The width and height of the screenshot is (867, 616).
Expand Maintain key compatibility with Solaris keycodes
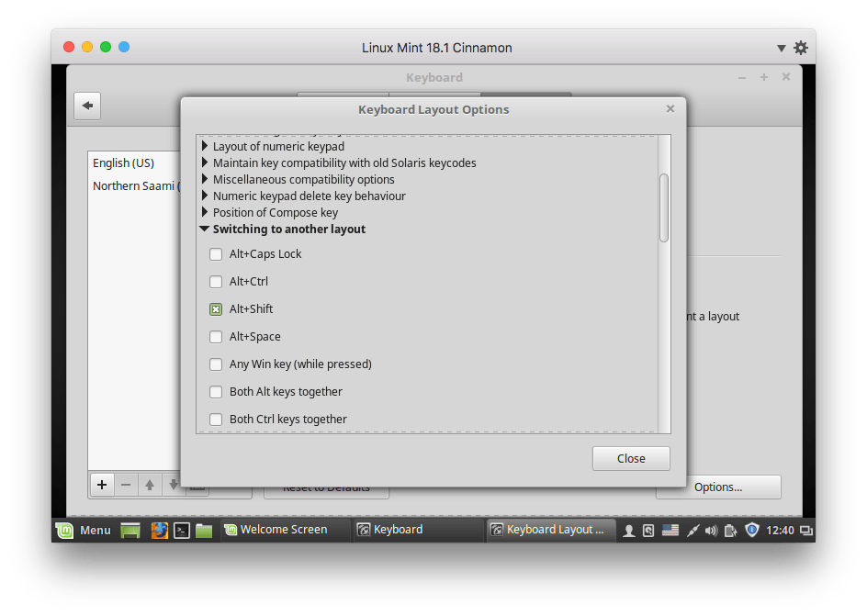coord(205,162)
